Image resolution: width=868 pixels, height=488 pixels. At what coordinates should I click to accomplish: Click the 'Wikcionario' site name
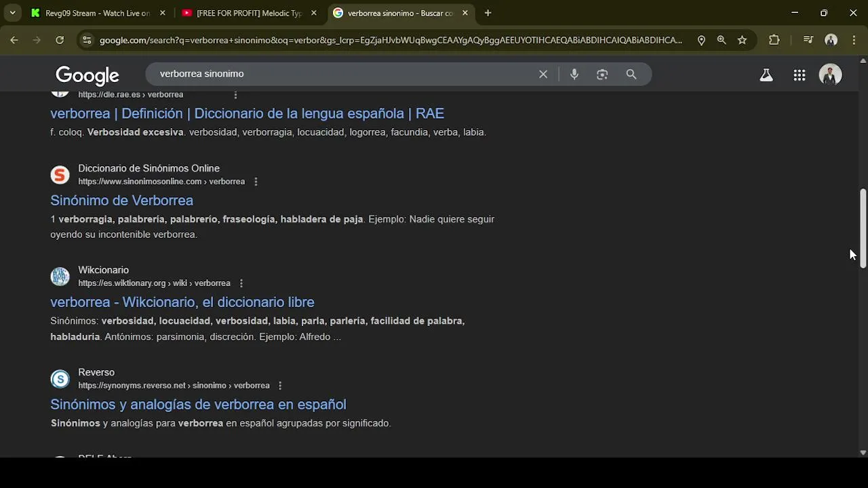[103, 270]
